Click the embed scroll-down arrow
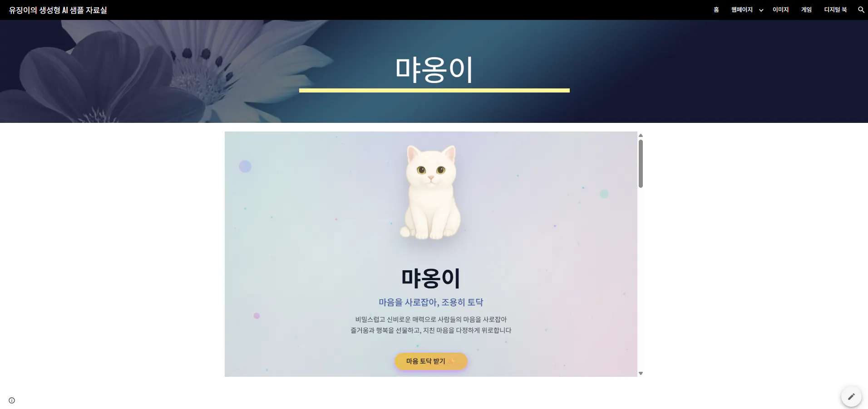The height and width of the screenshot is (409, 868). click(641, 374)
